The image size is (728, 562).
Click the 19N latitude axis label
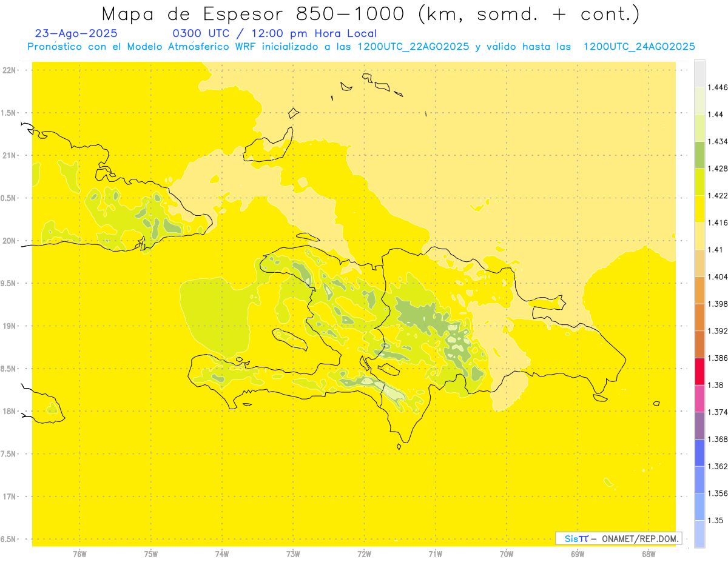point(10,326)
